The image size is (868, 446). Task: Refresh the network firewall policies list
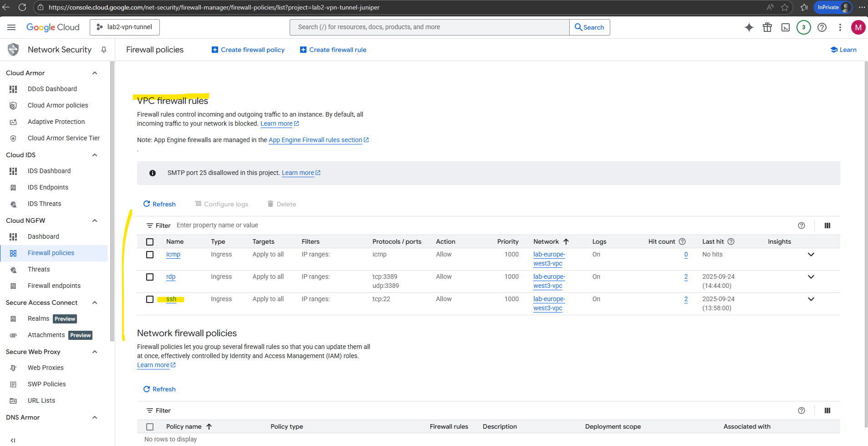(159, 389)
